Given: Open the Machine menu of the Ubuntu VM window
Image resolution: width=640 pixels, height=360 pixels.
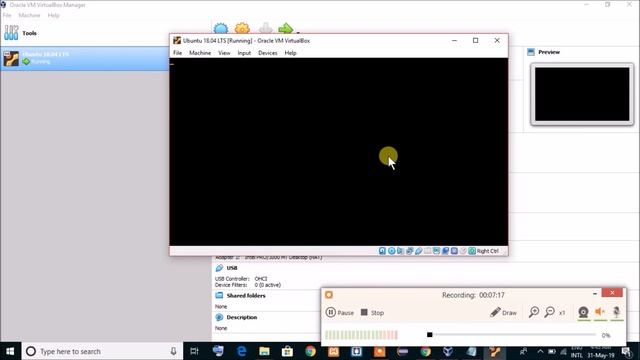Looking at the screenshot, I should 200,53.
